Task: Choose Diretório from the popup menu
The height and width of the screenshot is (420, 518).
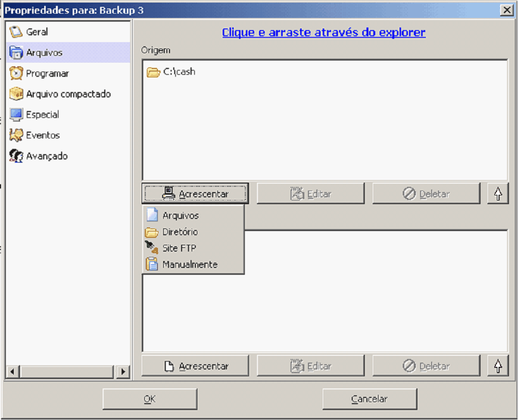Action: click(x=180, y=232)
